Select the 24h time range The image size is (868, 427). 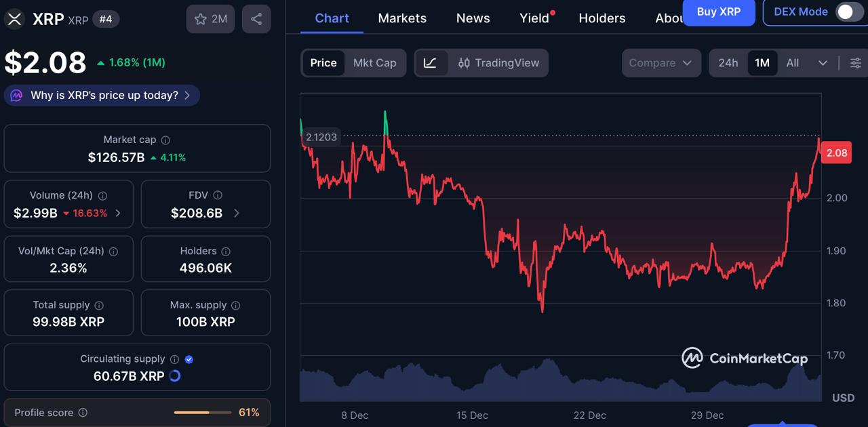728,63
